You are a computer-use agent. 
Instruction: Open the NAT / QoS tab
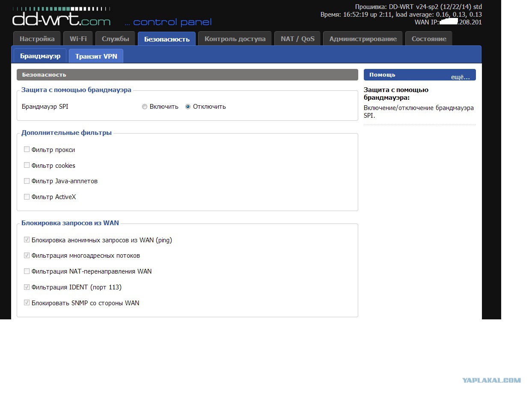point(297,39)
